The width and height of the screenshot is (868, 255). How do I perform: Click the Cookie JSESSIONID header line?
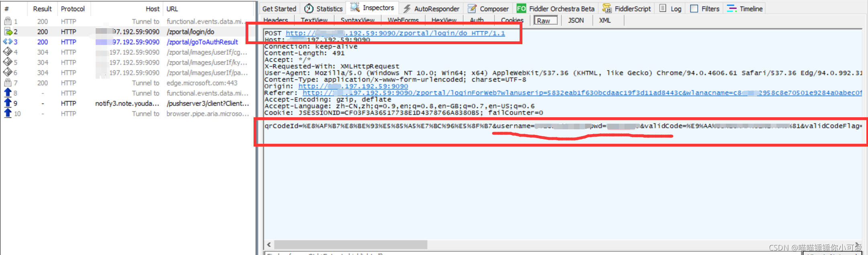pos(403,113)
